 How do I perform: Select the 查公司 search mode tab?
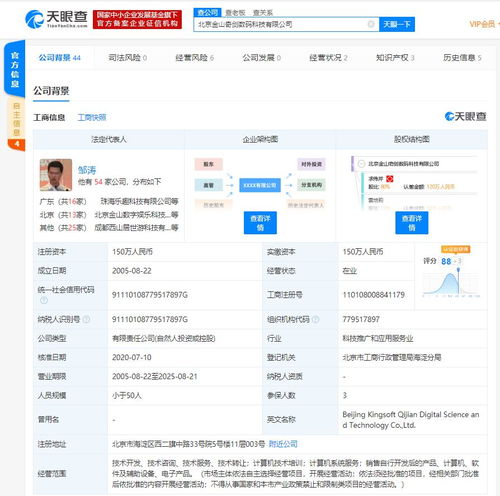[207, 13]
